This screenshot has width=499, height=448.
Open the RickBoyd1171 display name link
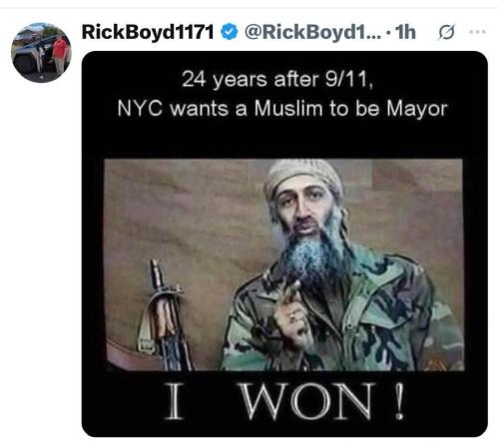pos(148,32)
